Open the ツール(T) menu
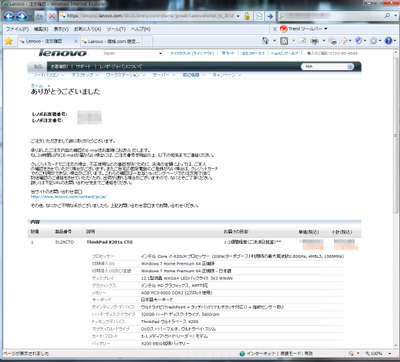 [x=116, y=29]
